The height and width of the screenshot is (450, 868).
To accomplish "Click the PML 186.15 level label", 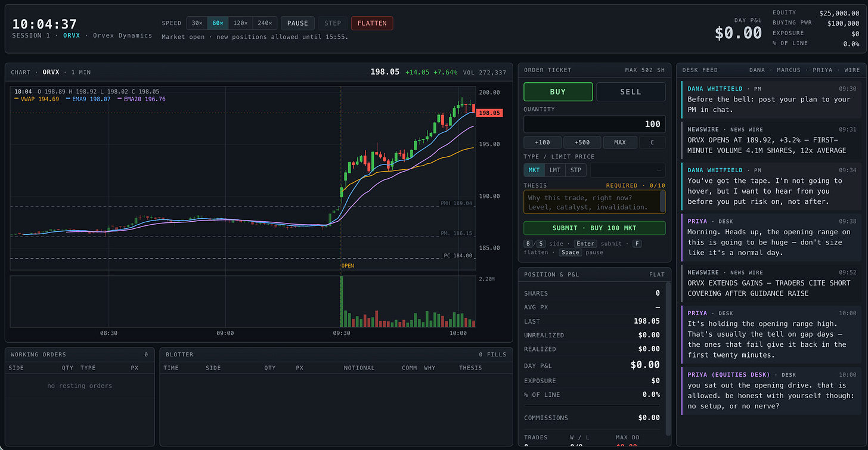I will click(x=456, y=233).
